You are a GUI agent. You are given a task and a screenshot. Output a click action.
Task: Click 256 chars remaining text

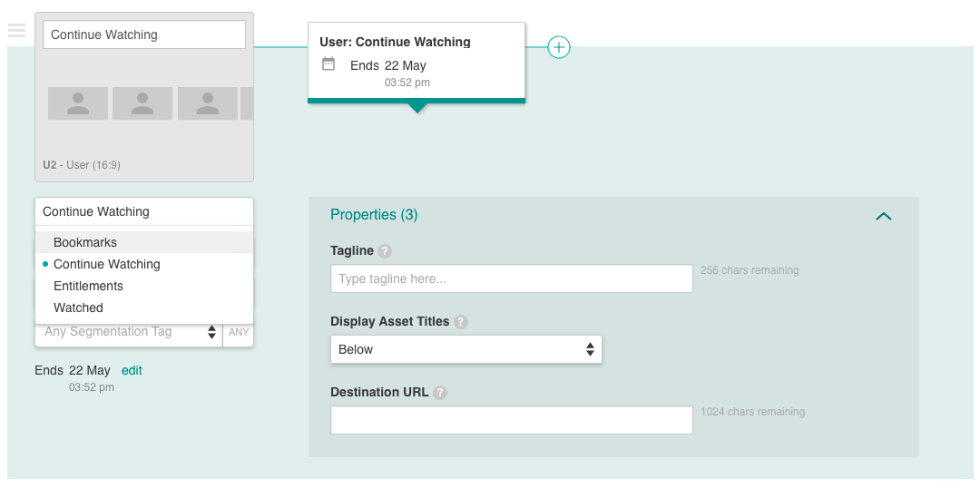tap(750, 270)
